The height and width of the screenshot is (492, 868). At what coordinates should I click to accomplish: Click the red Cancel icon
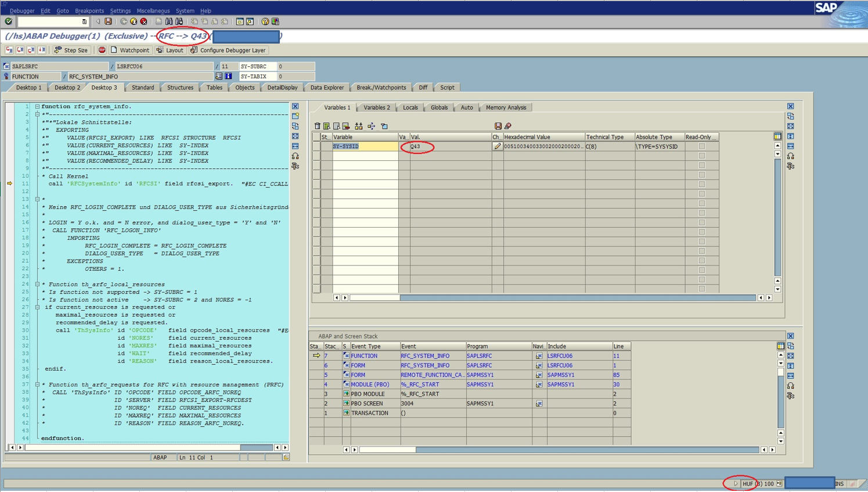[x=143, y=21]
